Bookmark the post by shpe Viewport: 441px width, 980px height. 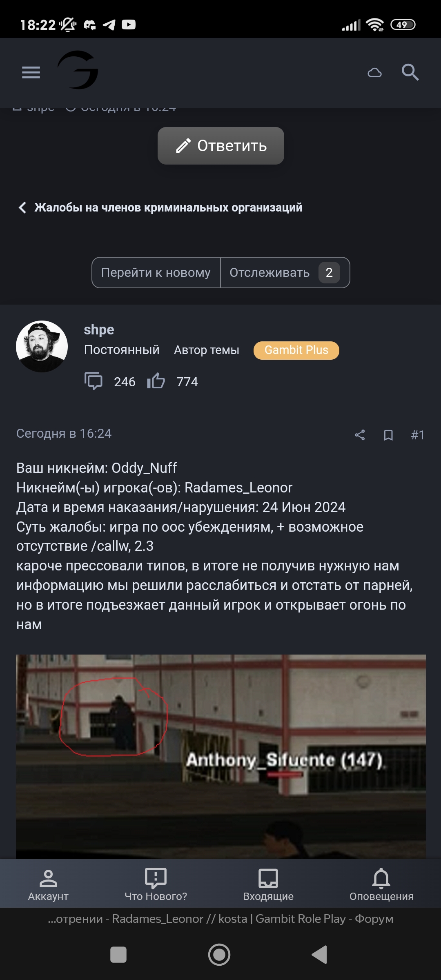[x=388, y=435]
